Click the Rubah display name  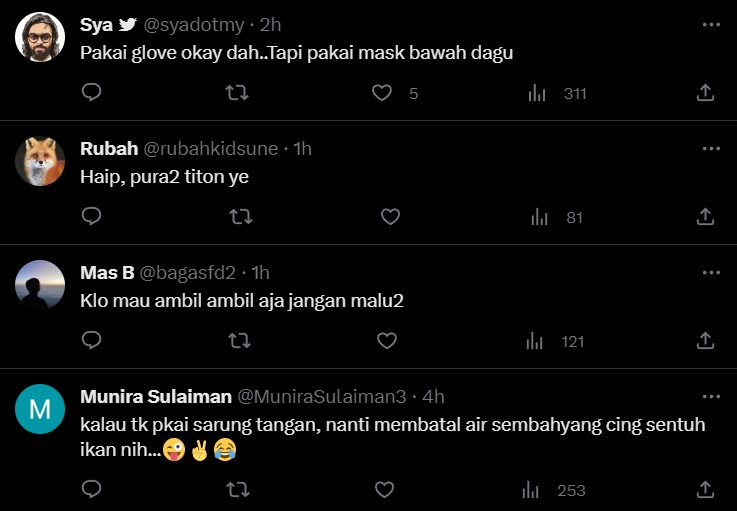coord(109,148)
